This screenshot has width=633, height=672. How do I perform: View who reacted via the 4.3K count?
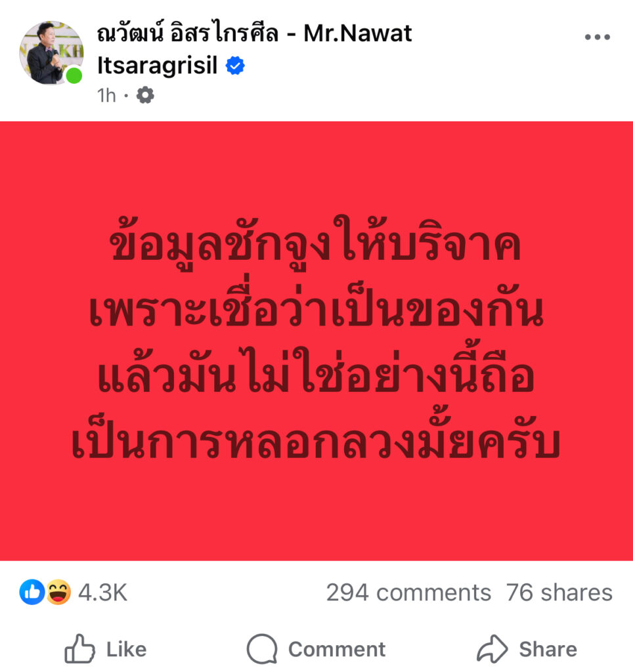point(103,593)
